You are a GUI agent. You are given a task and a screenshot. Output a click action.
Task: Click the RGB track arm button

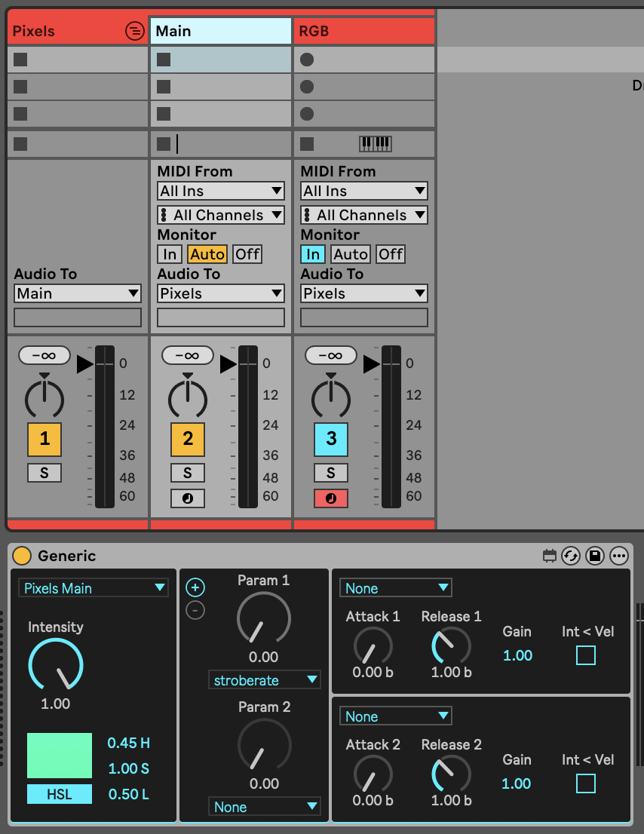click(x=331, y=498)
